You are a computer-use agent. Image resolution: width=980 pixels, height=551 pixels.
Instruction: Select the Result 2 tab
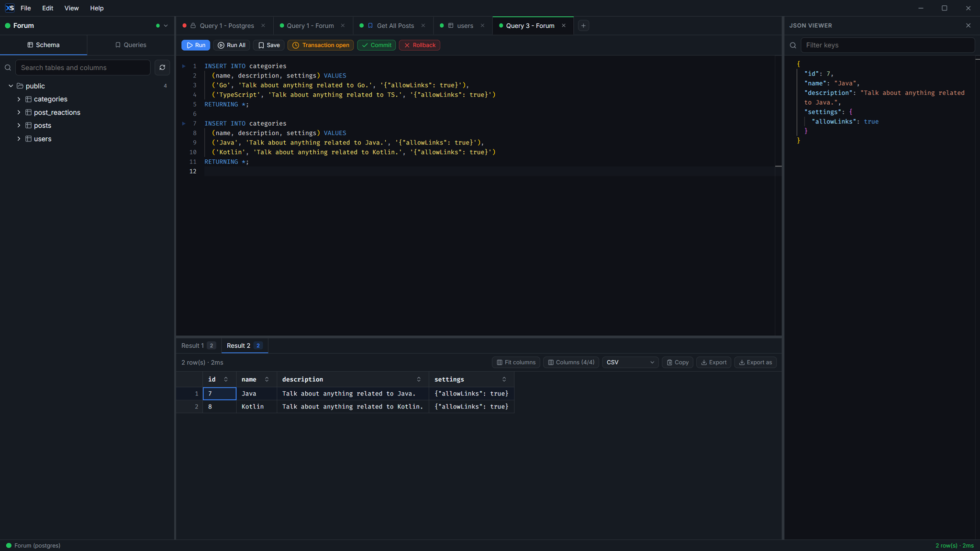click(x=245, y=346)
